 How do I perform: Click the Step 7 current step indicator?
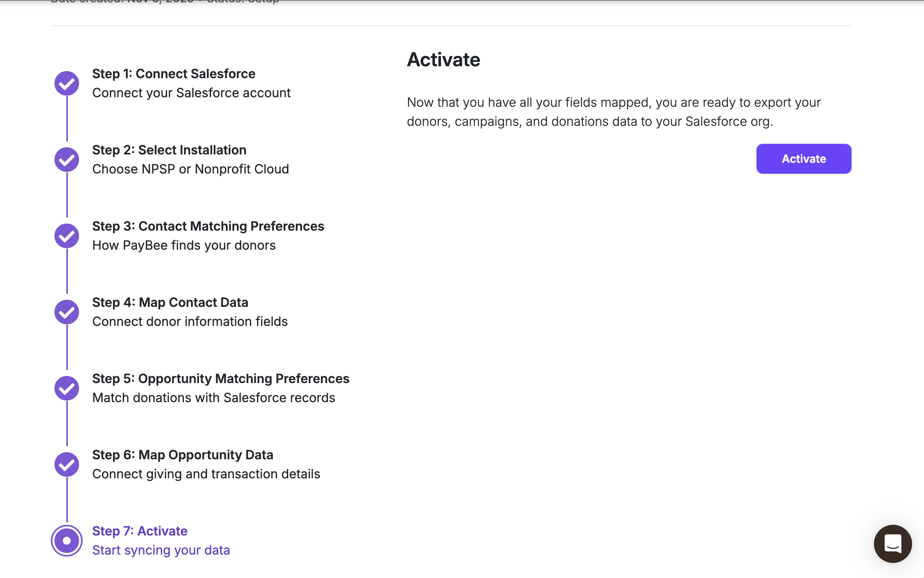coord(67,541)
